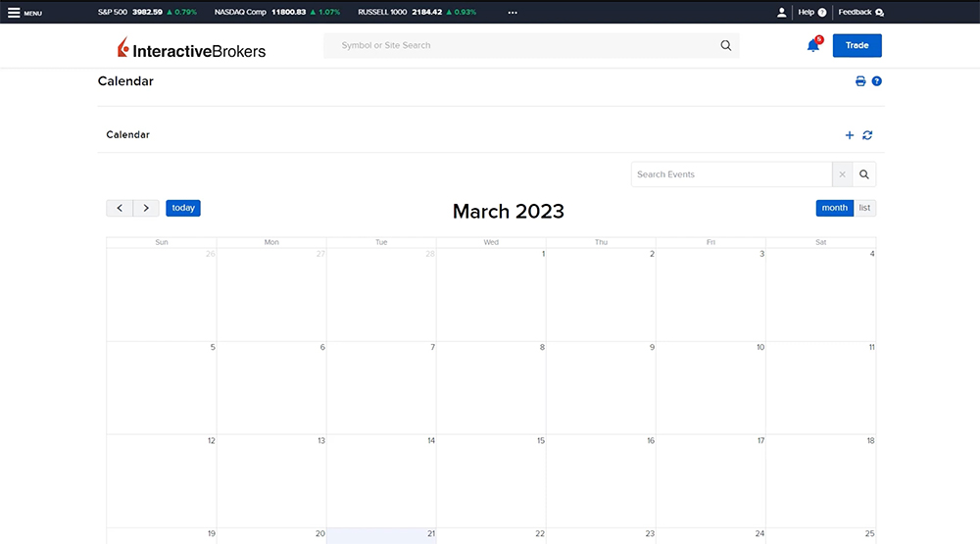
Task: Add a new event with plus icon
Action: coord(850,135)
